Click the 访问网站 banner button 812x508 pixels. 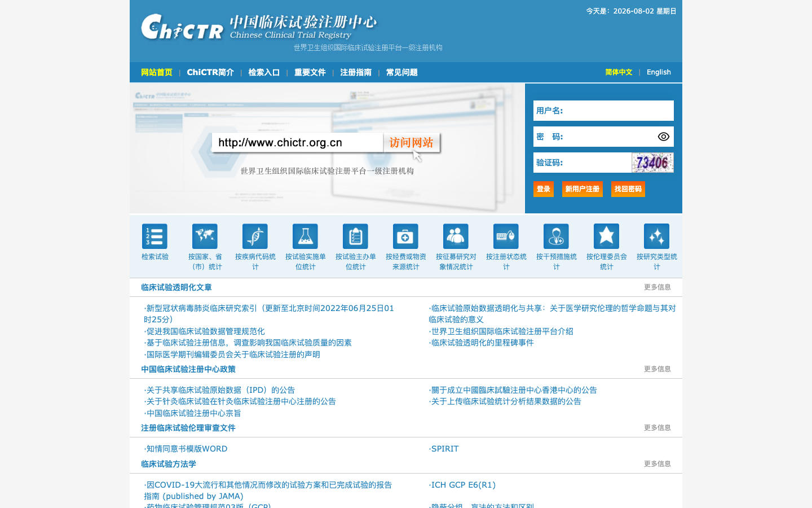[x=412, y=143]
